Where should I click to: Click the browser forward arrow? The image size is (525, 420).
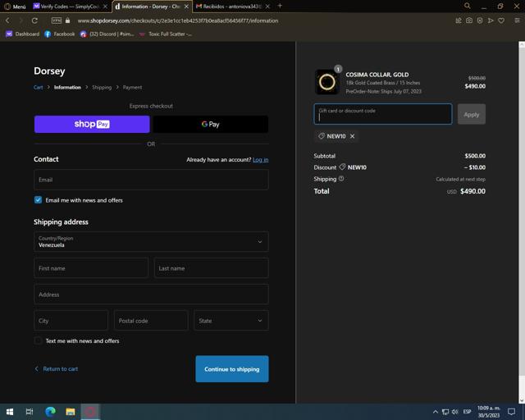(21, 21)
